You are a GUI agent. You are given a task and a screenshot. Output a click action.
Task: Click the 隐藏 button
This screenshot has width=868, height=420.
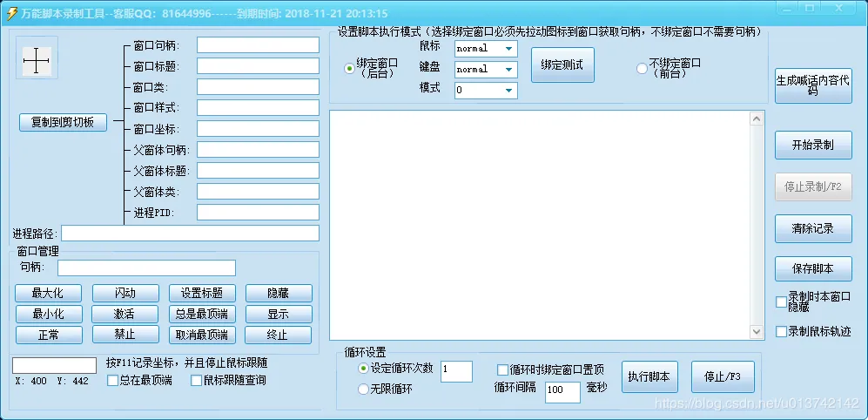pos(279,293)
